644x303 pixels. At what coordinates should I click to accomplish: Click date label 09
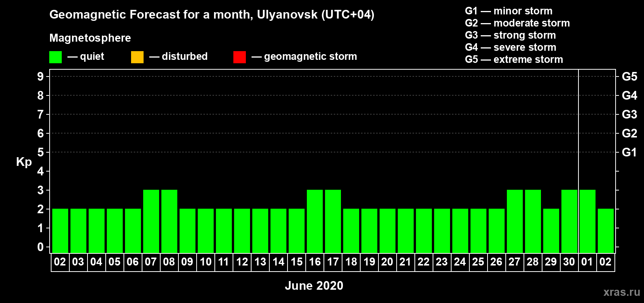187,262
